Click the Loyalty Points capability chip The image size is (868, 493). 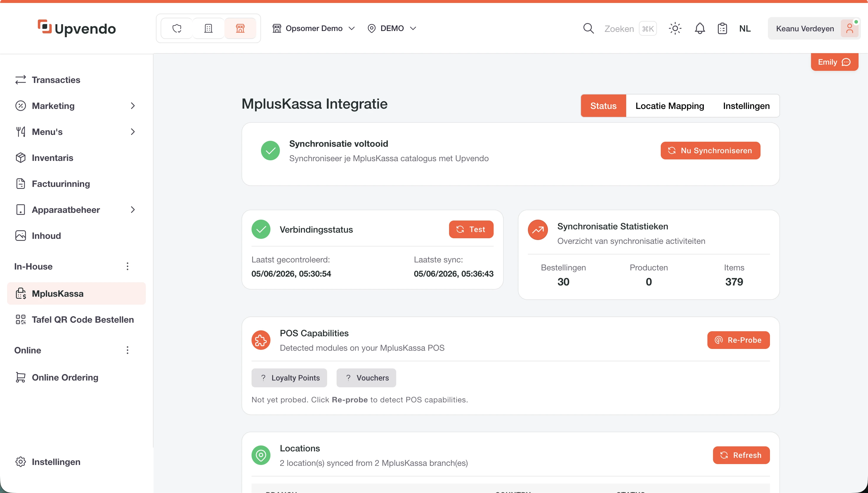(x=289, y=378)
